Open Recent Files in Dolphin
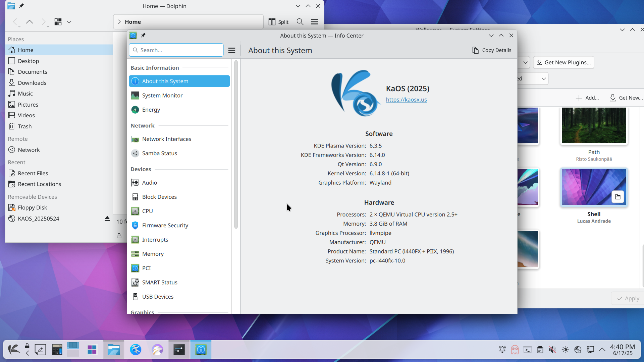644x362 pixels. point(59,173)
